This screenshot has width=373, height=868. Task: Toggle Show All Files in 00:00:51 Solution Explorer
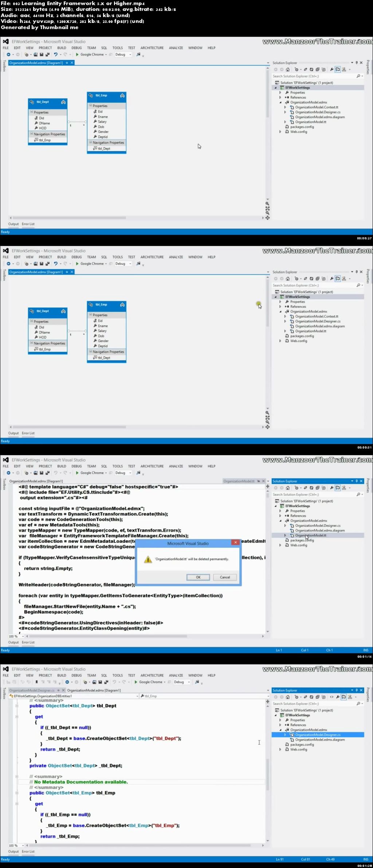323,279
